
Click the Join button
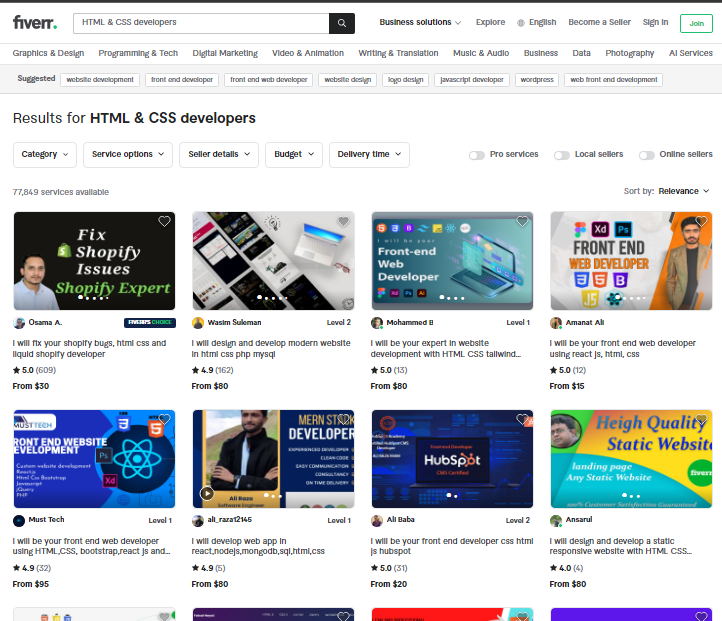tap(696, 23)
